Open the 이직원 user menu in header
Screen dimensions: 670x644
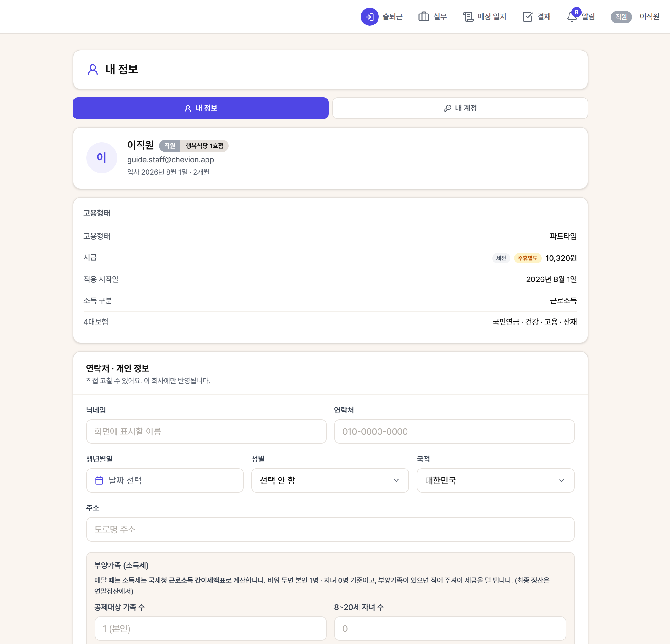[649, 16]
